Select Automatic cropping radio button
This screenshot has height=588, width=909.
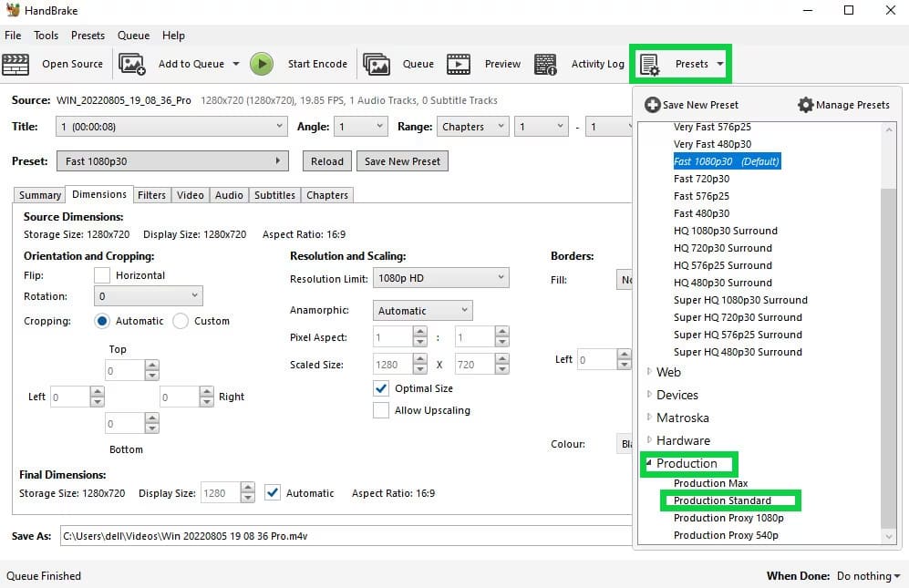click(x=102, y=321)
